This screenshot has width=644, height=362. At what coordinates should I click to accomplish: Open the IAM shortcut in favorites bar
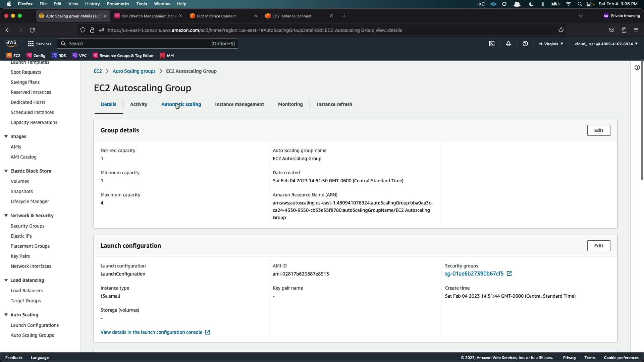(x=167, y=56)
